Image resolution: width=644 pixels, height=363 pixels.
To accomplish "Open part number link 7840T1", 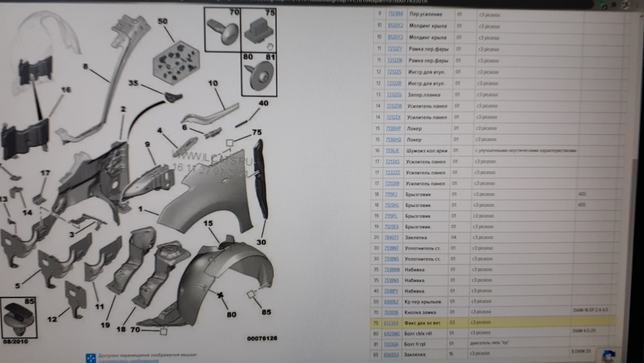I will tap(391, 238).
